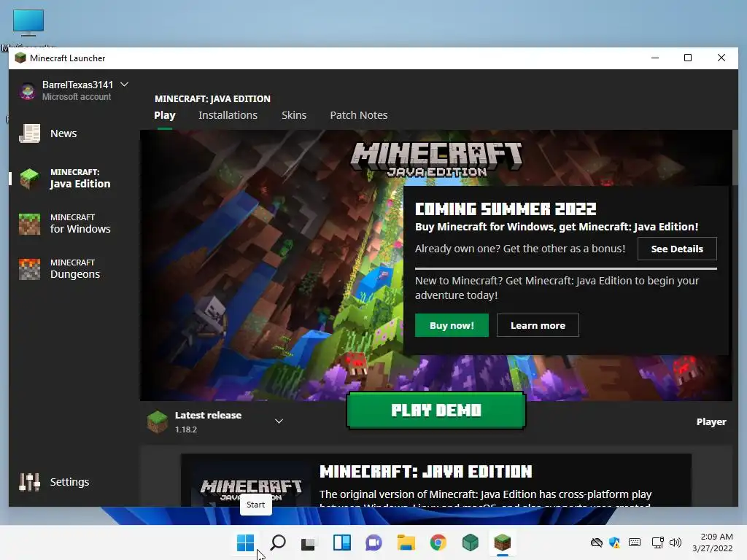Click the Minecraft Launcher title bar icon
Screen dimensions: 747x560
tap(20, 58)
